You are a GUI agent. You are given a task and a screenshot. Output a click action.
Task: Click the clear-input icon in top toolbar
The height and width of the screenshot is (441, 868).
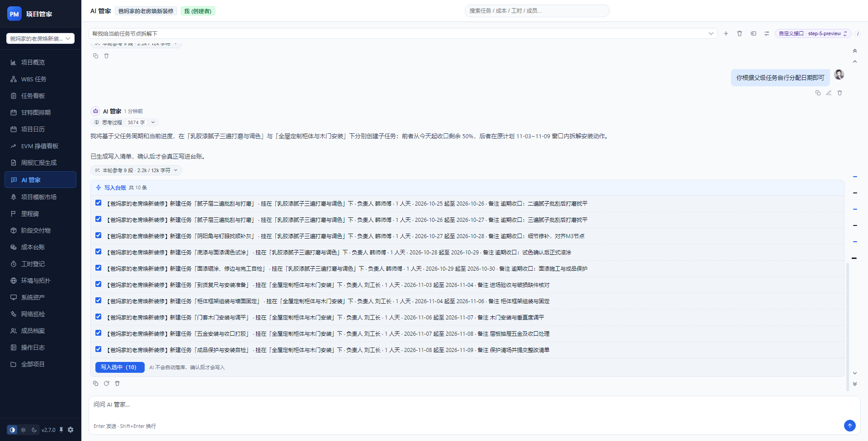point(753,33)
